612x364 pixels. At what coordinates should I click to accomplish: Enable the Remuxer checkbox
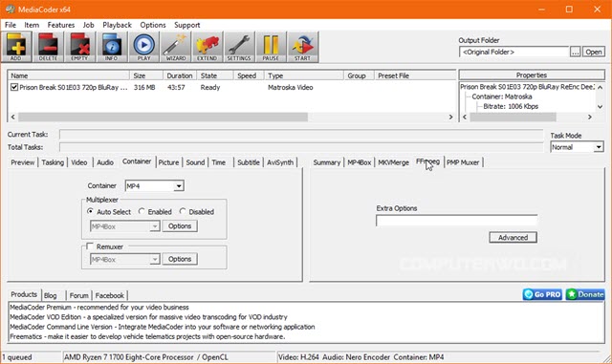pyautogui.click(x=90, y=246)
